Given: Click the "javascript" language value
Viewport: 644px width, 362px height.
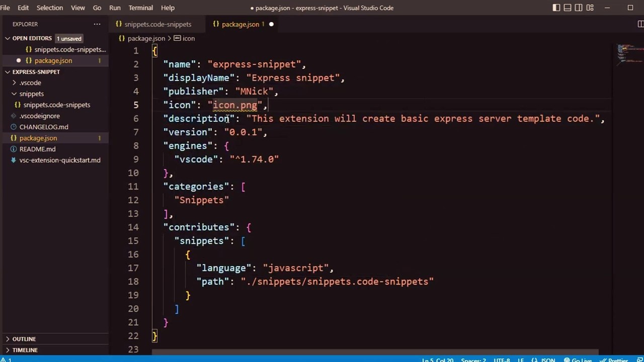Looking at the screenshot, I should tap(296, 268).
